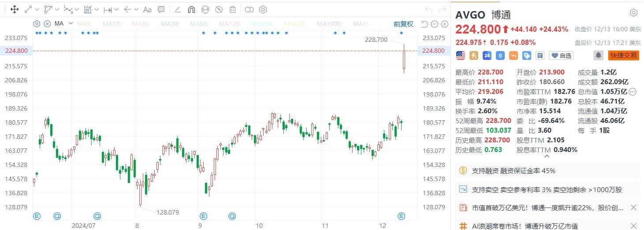
Task: Add AVGO to 自选 watchlist
Action: [x=561, y=56]
